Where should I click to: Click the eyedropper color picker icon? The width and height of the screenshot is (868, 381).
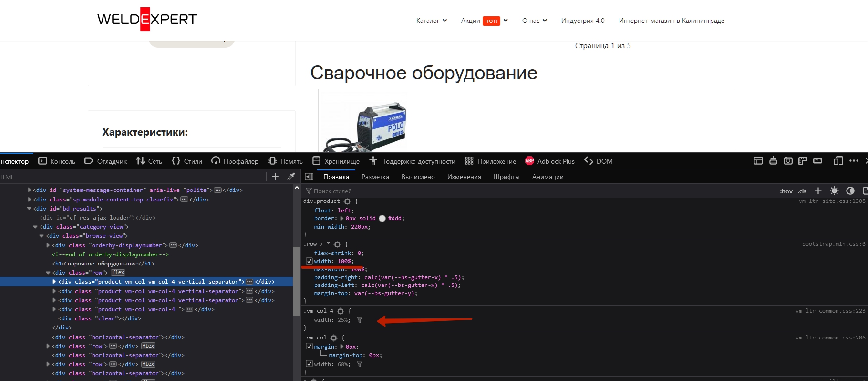point(291,177)
